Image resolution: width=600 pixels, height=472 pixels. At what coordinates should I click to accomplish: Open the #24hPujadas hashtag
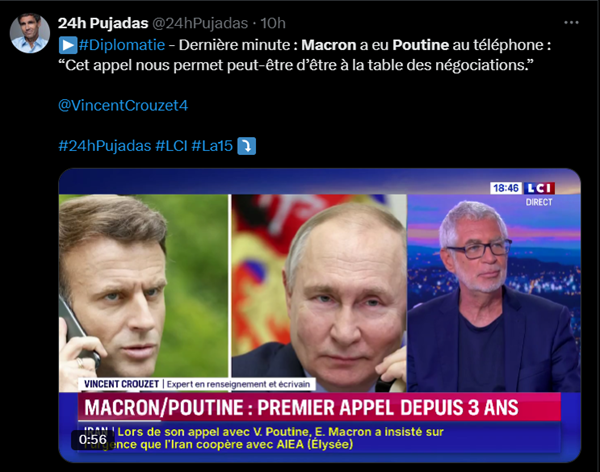coord(105,146)
